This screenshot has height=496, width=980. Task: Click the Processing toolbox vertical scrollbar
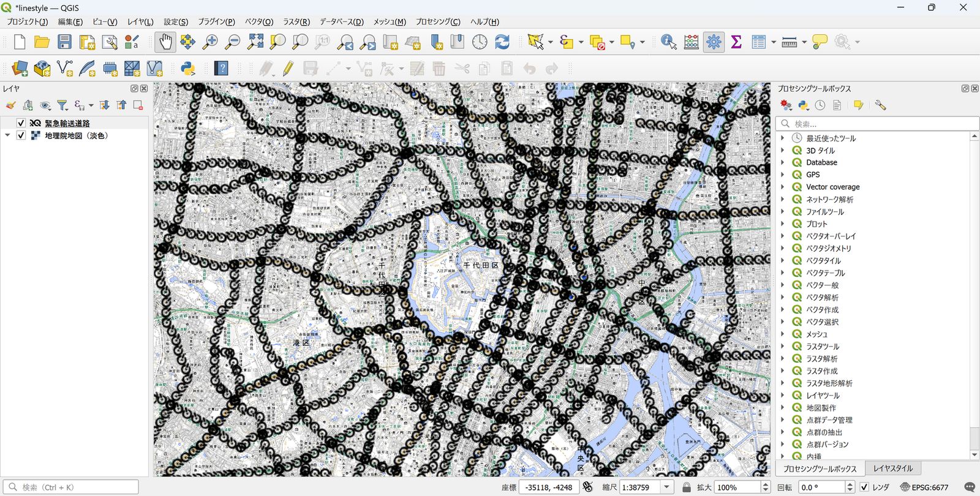(974, 296)
